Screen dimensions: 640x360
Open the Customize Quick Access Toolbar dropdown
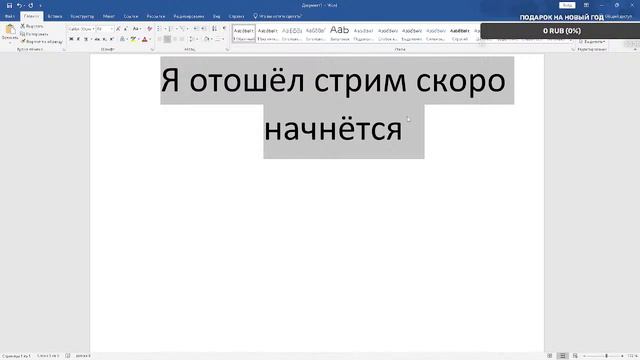[40, 6]
